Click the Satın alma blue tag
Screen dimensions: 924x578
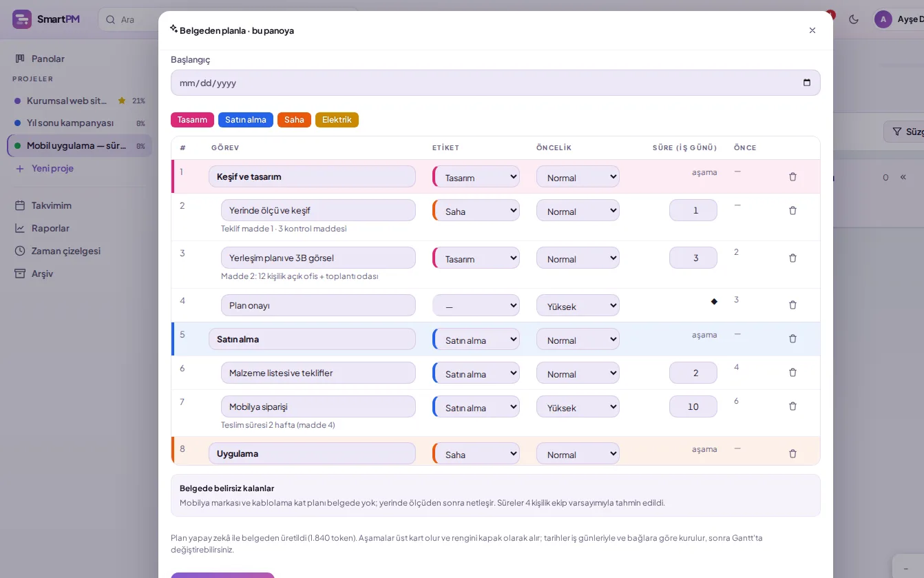point(246,120)
